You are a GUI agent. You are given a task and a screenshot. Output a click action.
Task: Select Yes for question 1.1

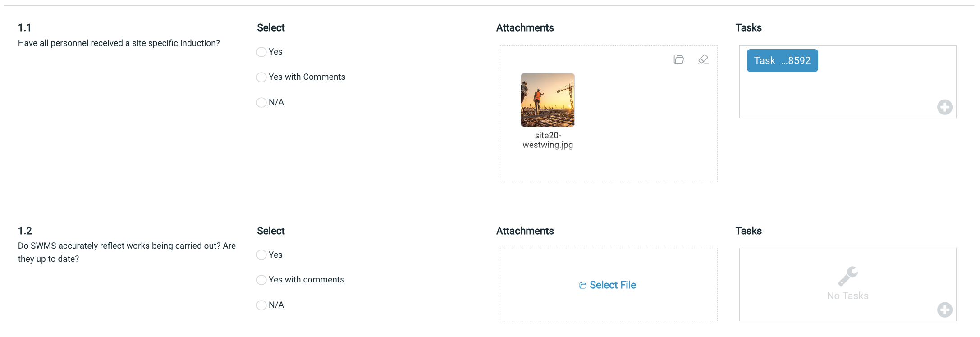(x=261, y=52)
